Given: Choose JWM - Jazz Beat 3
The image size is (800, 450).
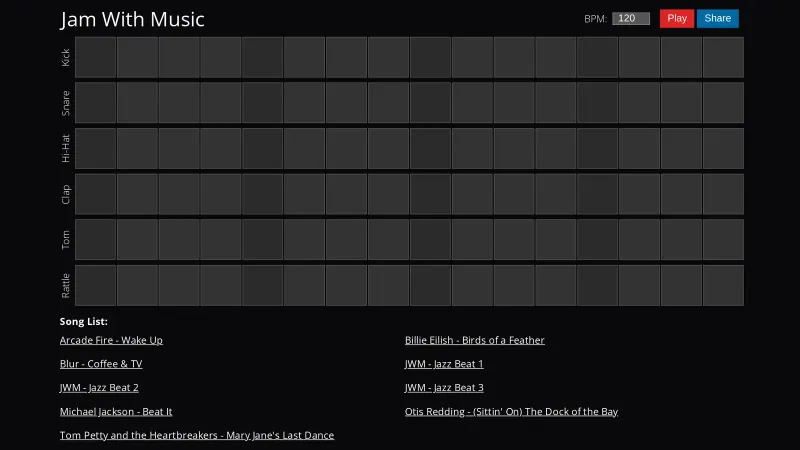Looking at the screenshot, I should pos(444,388).
